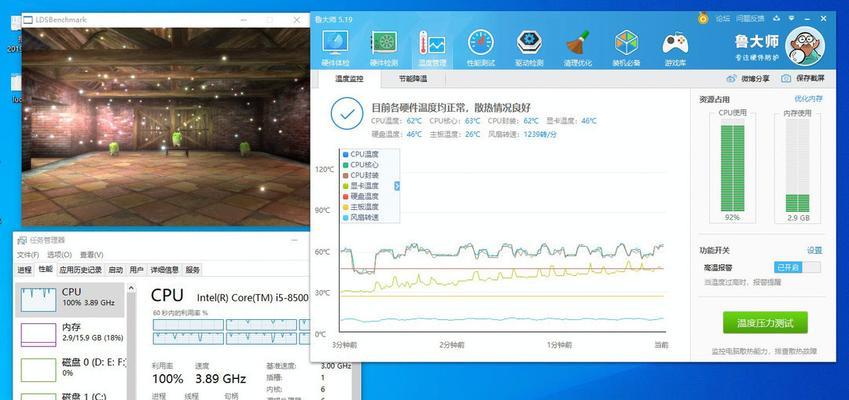Click the CPU温度 62℃ reading
Image resolution: width=849 pixels, height=400 pixels.
(396, 121)
